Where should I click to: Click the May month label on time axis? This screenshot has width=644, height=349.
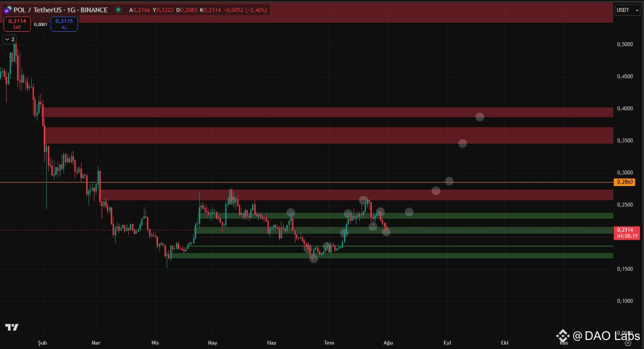click(212, 343)
